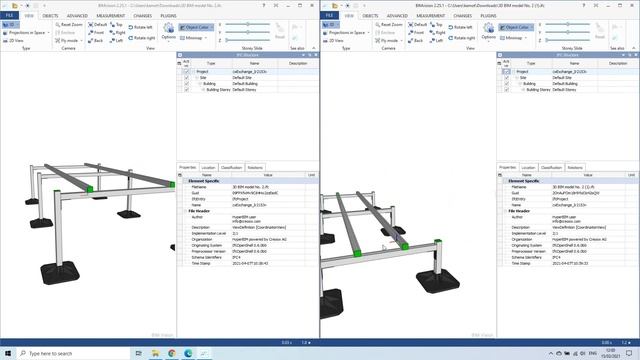Switch to Left view in left window
This screenshot has height=360, width=640.
(116, 40)
